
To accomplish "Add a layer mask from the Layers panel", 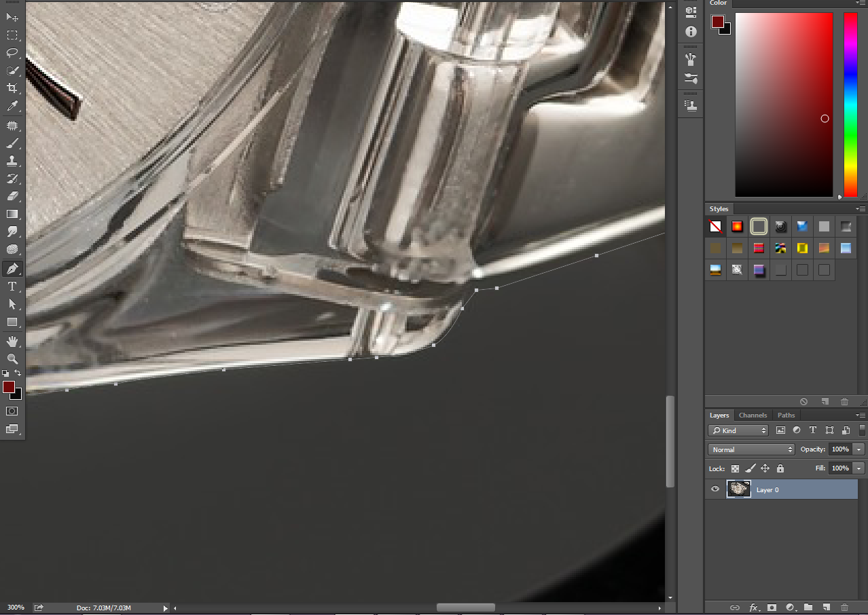I will [x=771, y=608].
